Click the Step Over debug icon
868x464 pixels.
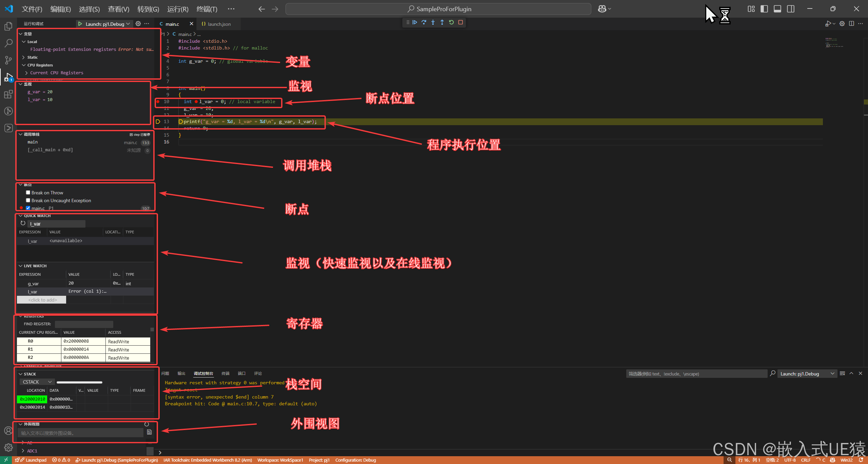[x=424, y=22]
